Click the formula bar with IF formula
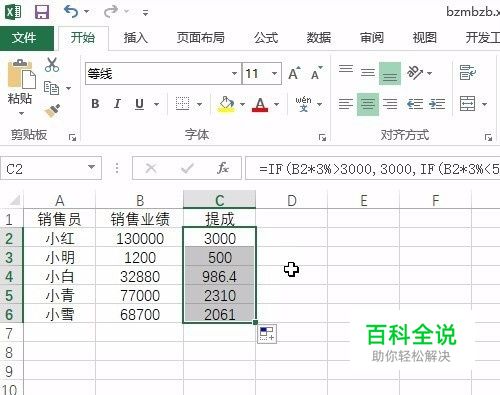 point(373,168)
